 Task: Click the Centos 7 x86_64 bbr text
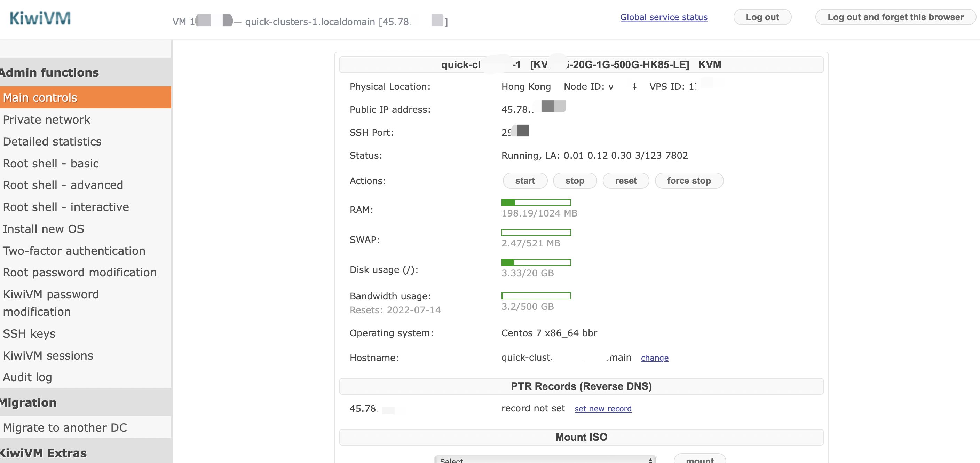(550, 333)
